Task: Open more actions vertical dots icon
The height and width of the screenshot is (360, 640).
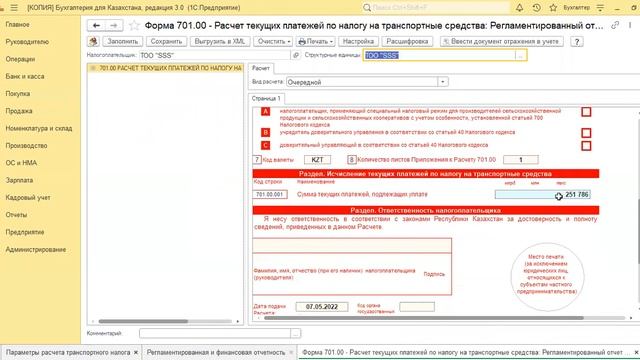Action: (631, 25)
